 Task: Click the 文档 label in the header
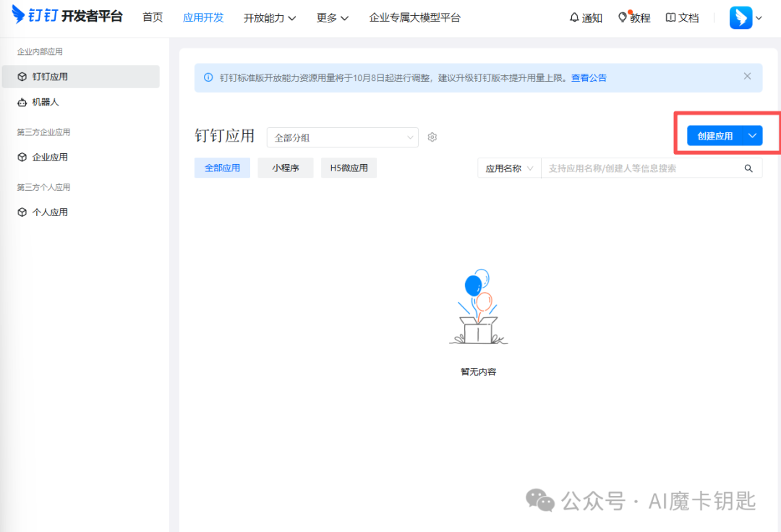tap(688, 18)
